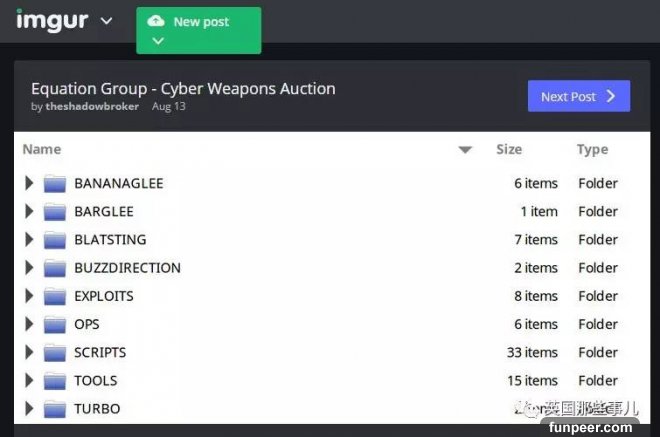Open the imgur logo dropdown chevron
The image size is (660, 437).
pos(107,21)
